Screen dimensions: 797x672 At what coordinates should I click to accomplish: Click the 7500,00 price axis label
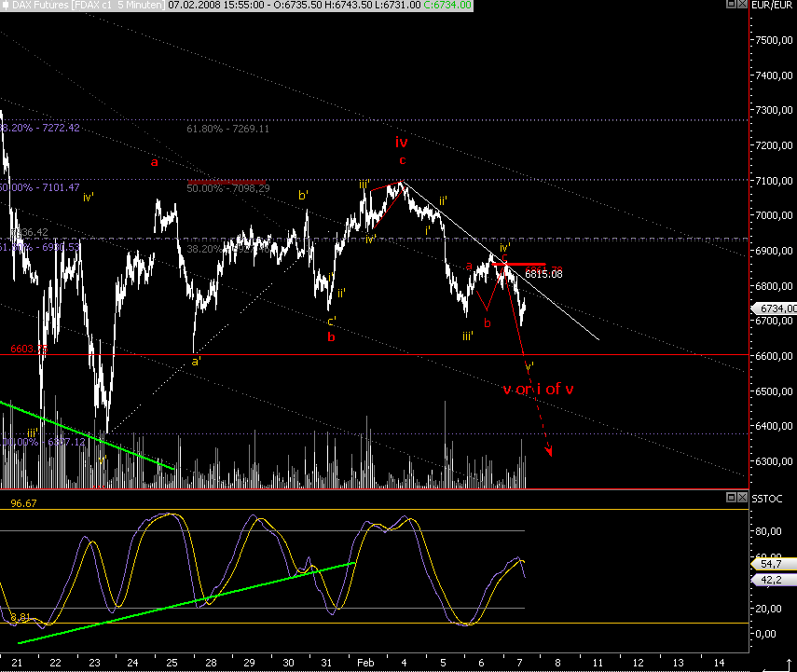(774, 40)
